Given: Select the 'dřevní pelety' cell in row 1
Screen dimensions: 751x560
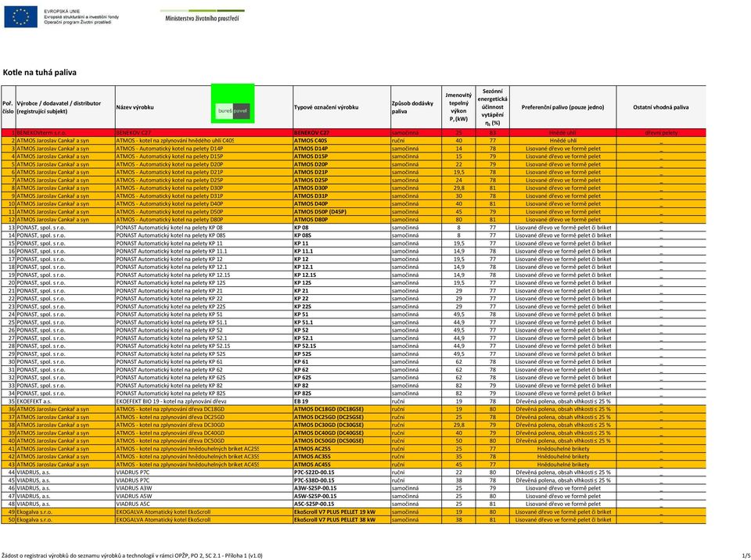Looking at the screenshot, I should point(661,133).
